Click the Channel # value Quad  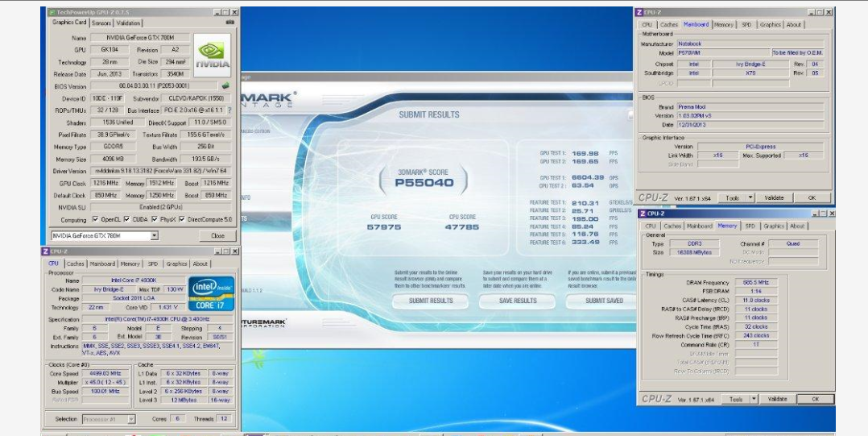point(792,243)
